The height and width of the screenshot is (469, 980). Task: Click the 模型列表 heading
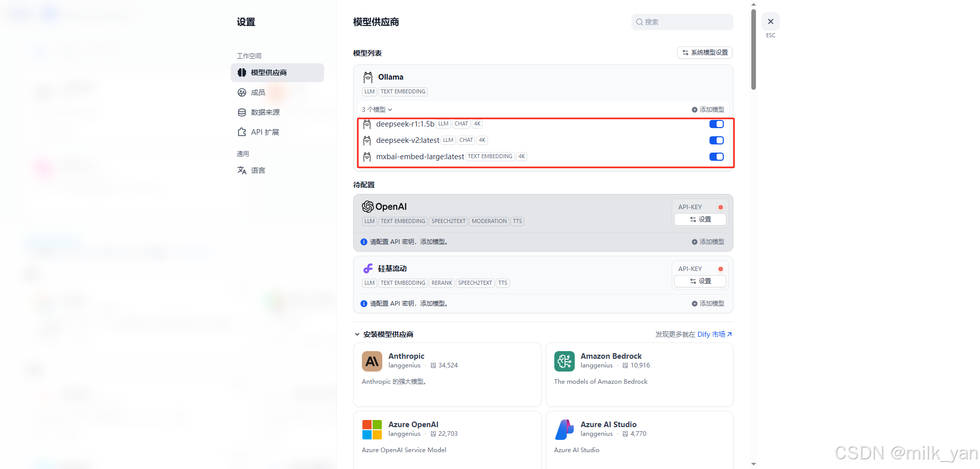[367, 53]
